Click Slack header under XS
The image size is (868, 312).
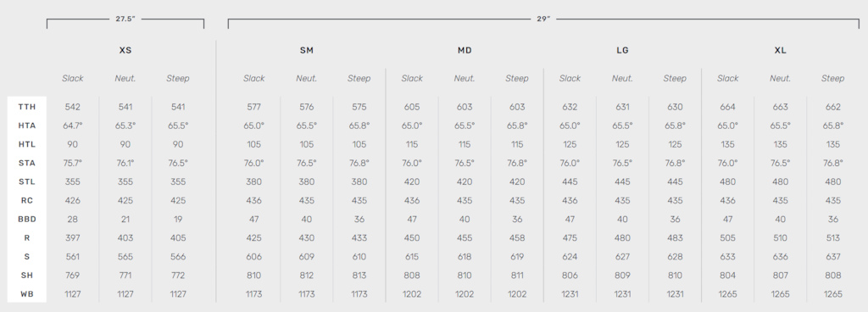(x=73, y=79)
